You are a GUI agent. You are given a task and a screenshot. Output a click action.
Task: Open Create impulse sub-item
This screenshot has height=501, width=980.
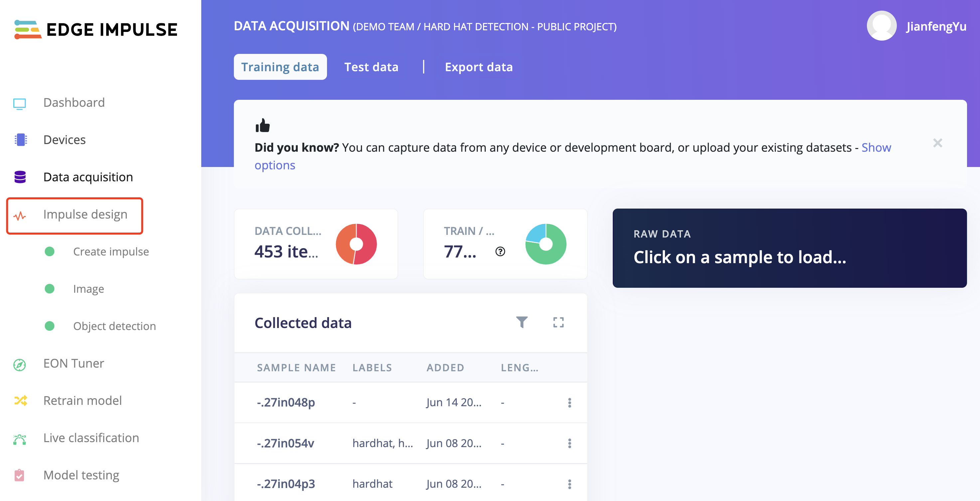tap(111, 251)
